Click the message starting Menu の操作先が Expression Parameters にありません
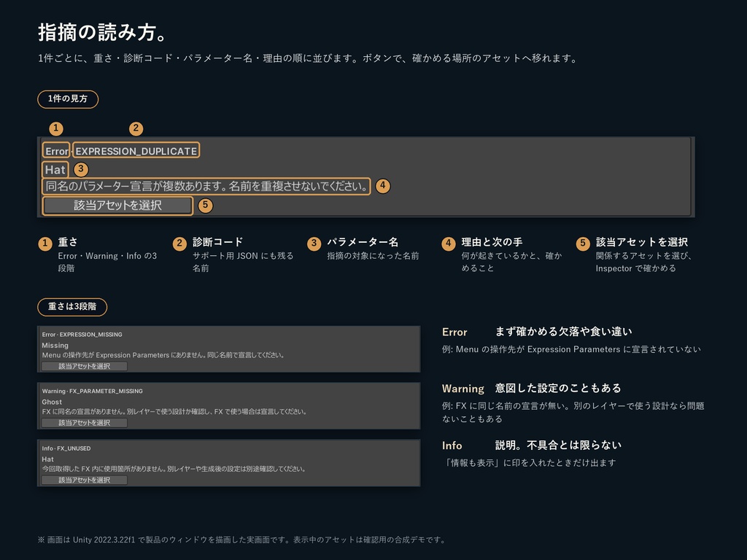This screenshot has width=747, height=560. (x=163, y=355)
